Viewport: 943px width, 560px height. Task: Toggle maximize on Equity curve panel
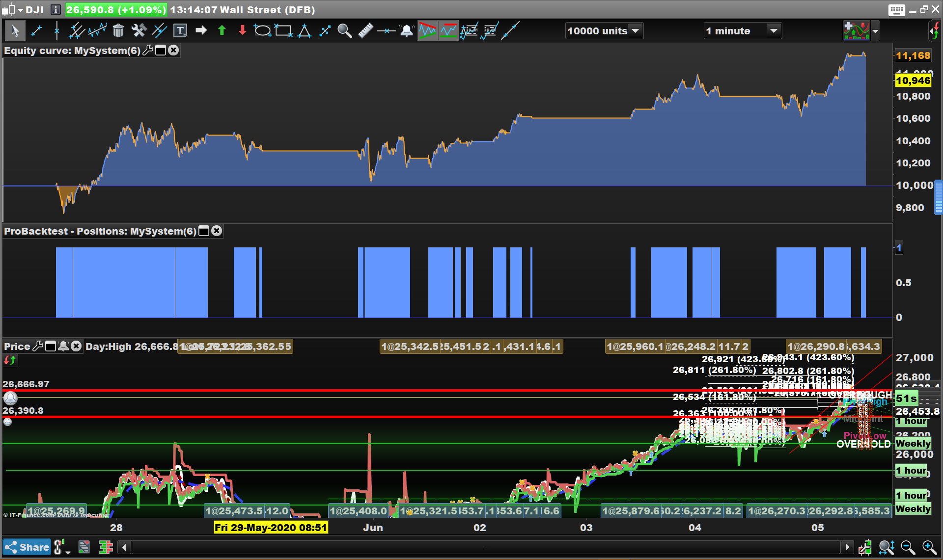pos(161,51)
